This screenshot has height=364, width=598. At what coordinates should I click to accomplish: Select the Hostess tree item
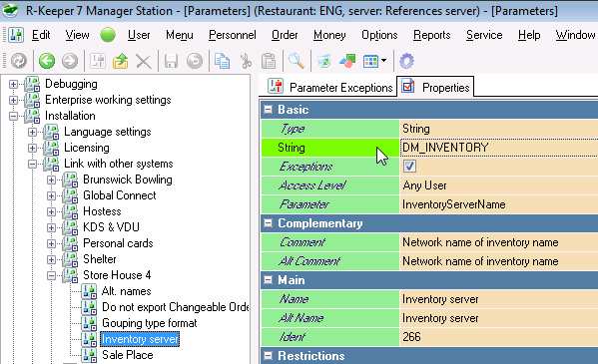pyautogui.click(x=102, y=211)
